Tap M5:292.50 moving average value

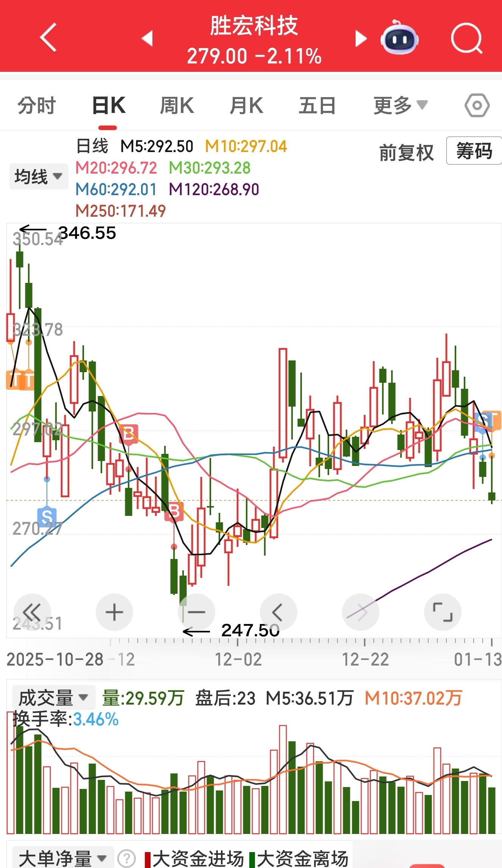[157, 146]
